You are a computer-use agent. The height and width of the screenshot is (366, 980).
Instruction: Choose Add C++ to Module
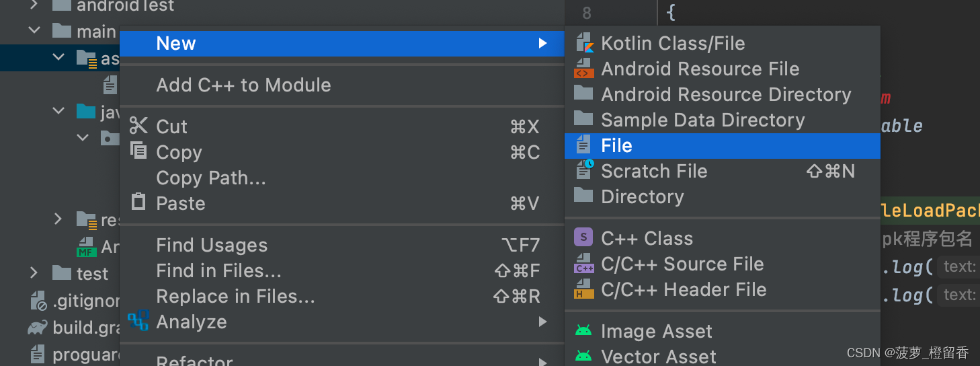243,85
